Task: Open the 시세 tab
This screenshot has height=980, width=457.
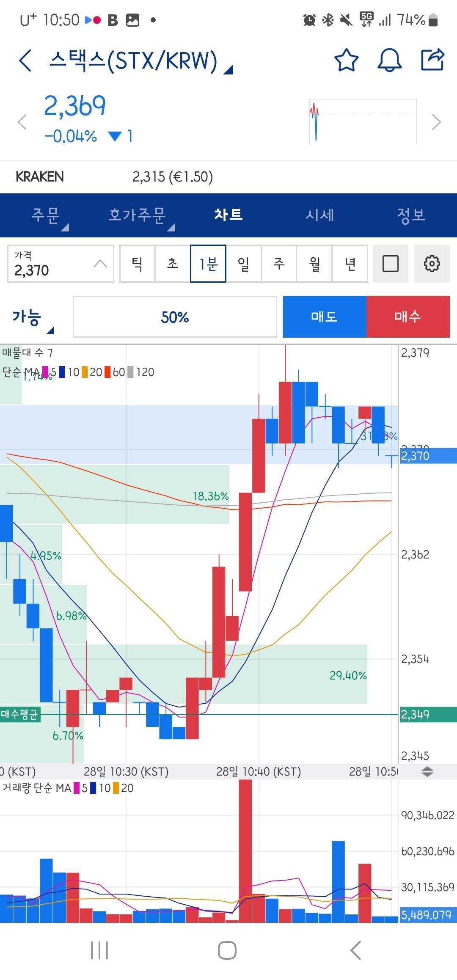Action: point(320,215)
